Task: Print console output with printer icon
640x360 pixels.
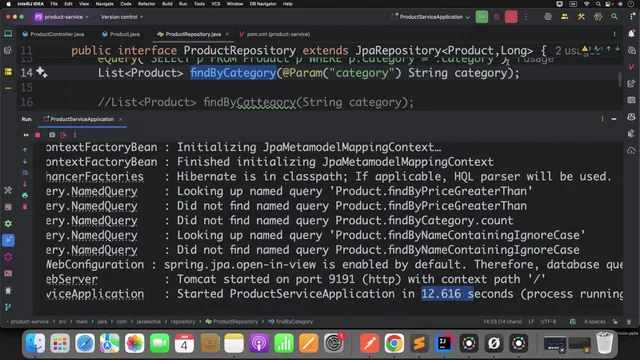Action: (25, 196)
